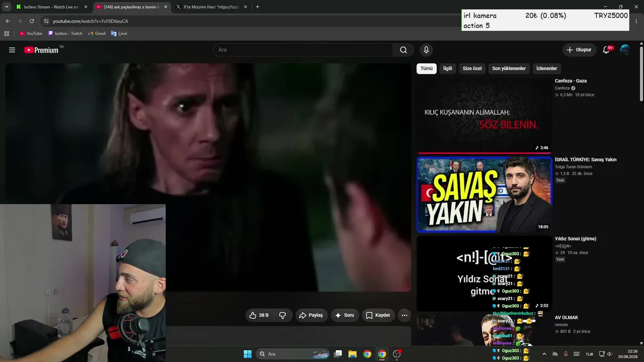Click the YouTube search input field
The image size is (644, 362).
coord(303,50)
